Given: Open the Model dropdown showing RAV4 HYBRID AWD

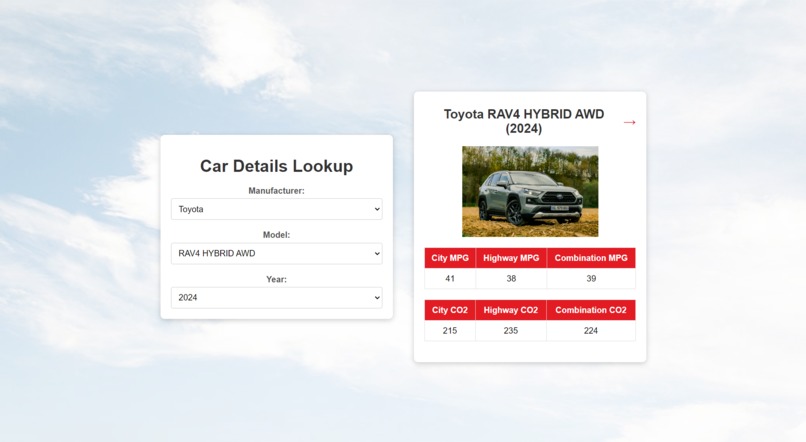Looking at the screenshot, I should 277,253.
